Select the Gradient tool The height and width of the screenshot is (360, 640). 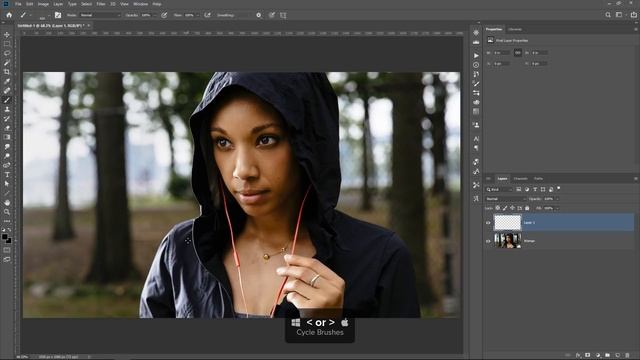click(7, 138)
